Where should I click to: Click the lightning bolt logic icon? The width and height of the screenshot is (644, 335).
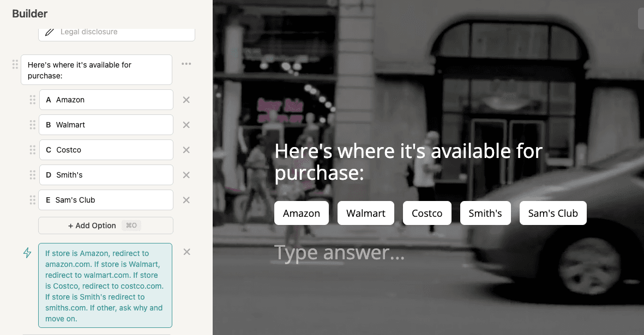[x=27, y=253]
